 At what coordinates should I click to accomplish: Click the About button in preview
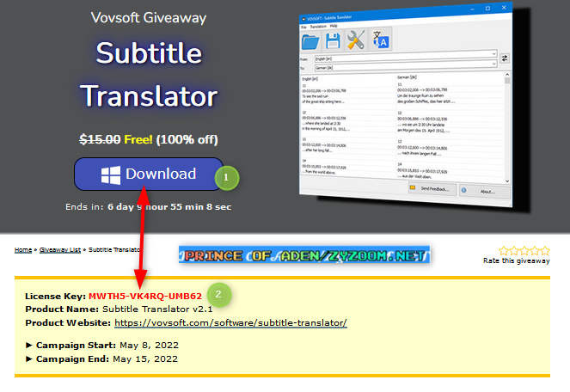[485, 192]
